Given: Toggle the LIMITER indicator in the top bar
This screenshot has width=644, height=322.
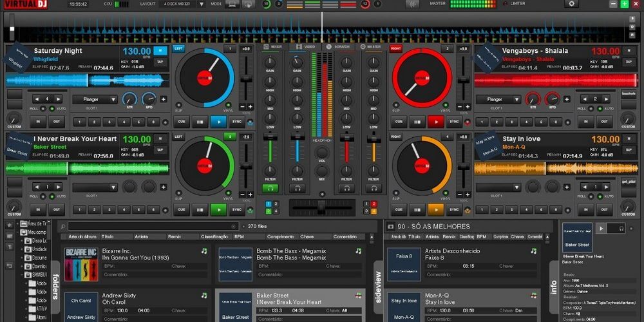Looking at the screenshot, I should (505, 3).
